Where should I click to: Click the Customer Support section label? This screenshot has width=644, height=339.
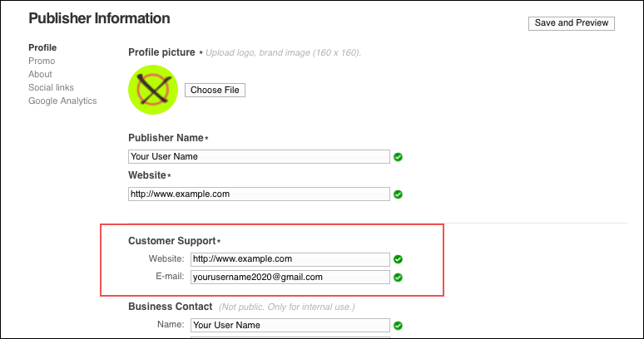(x=171, y=241)
